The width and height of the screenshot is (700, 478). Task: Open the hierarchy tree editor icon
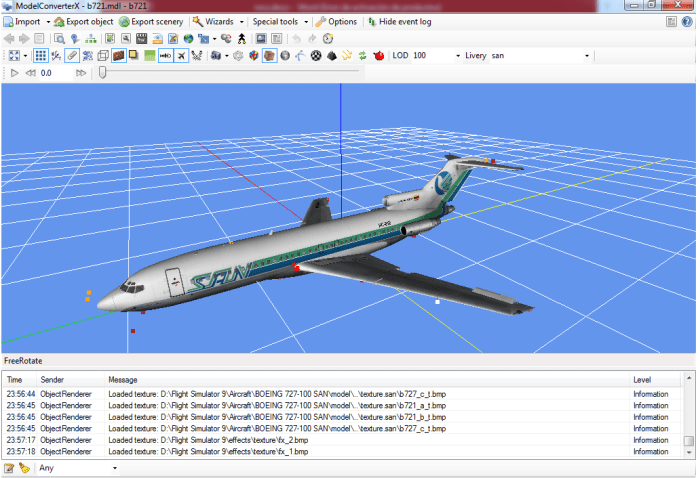point(91,39)
